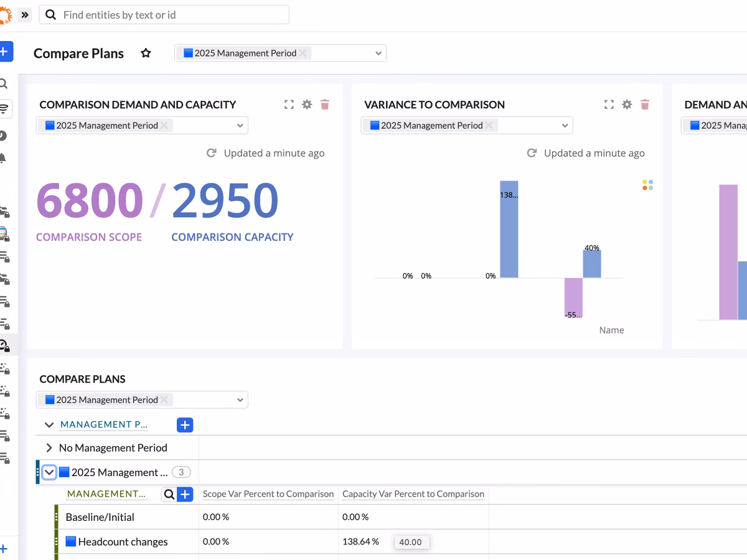Refresh the Comparison Demand and Capacity widget

point(212,153)
